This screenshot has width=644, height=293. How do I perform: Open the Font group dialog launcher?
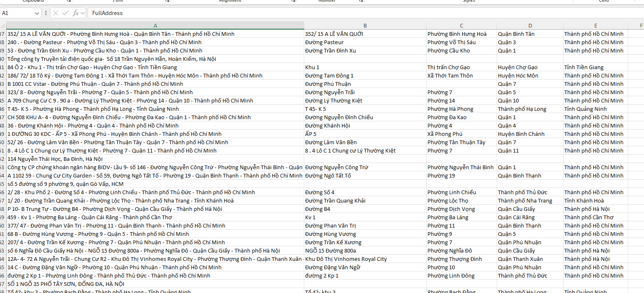click(x=167, y=1)
